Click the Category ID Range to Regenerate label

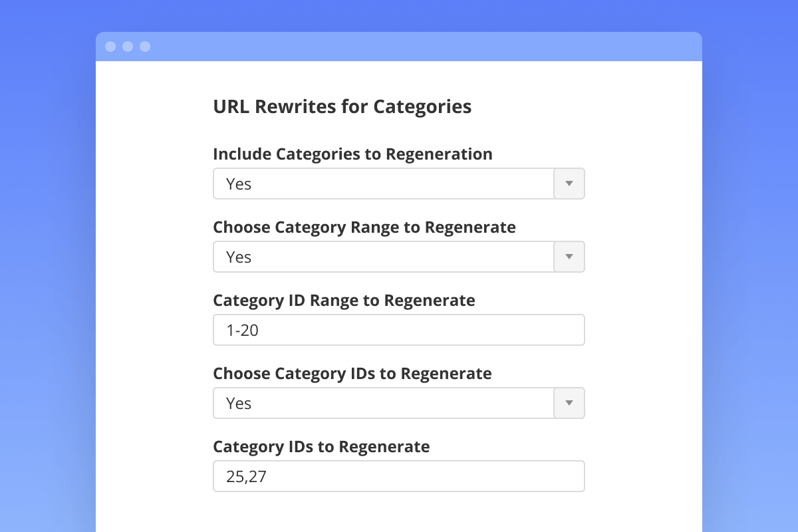pyautogui.click(x=344, y=301)
